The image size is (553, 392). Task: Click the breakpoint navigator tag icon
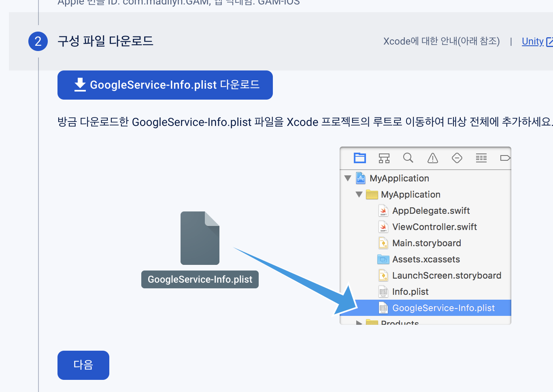click(x=505, y=158)
